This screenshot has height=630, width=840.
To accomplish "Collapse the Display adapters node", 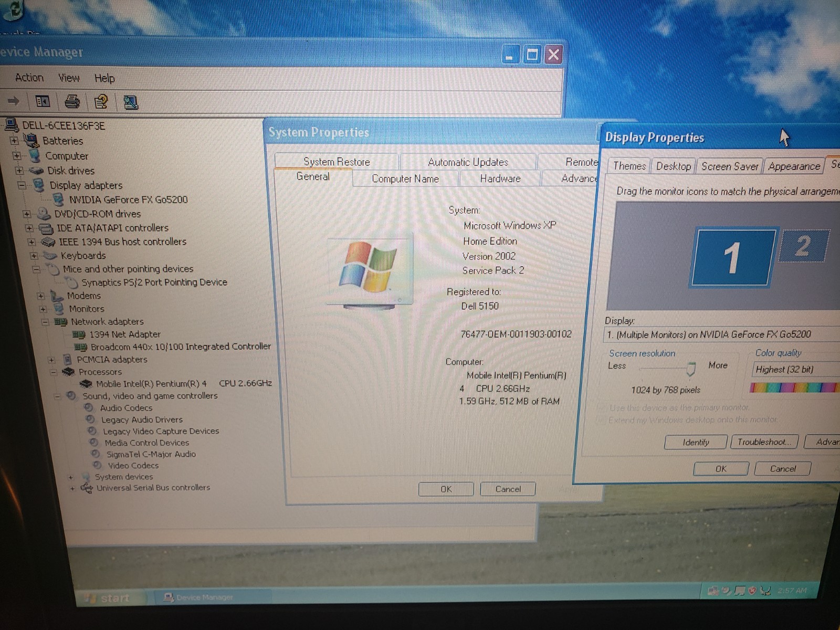I will (22, 185).
